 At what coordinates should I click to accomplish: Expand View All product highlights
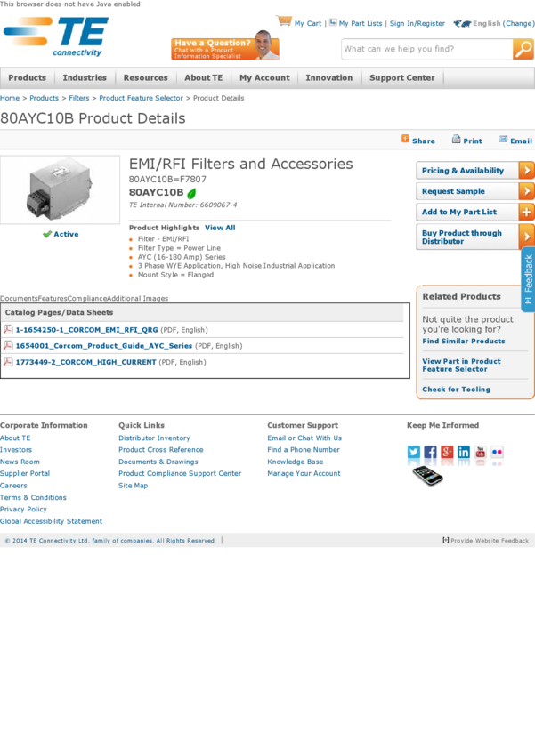pyautogui.click(x=220, y=228)
